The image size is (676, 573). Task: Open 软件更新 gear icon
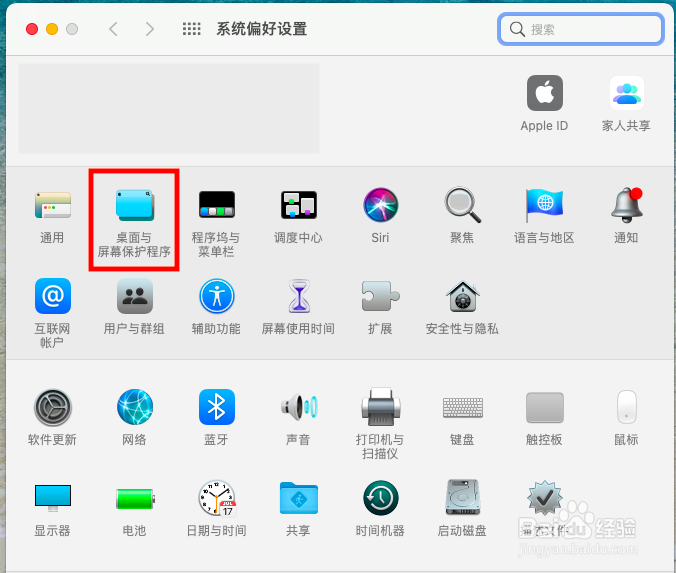[x=53, y=407]
